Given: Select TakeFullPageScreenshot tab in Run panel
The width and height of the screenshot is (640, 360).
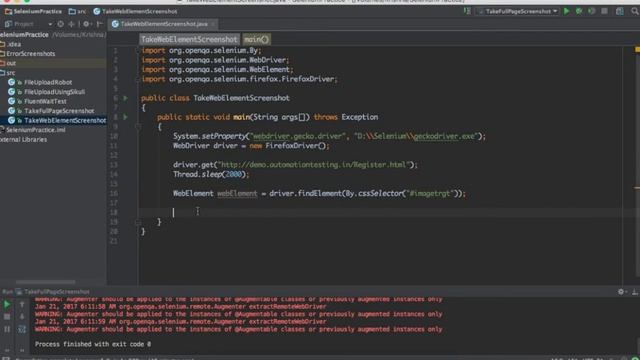Looking at the screenshot, I should (52, 292).
